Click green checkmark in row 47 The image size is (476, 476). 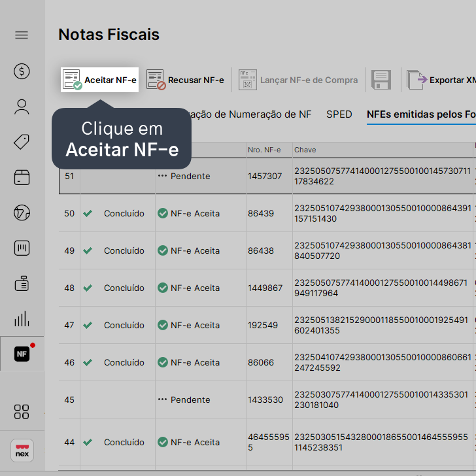tap(88, 325)
